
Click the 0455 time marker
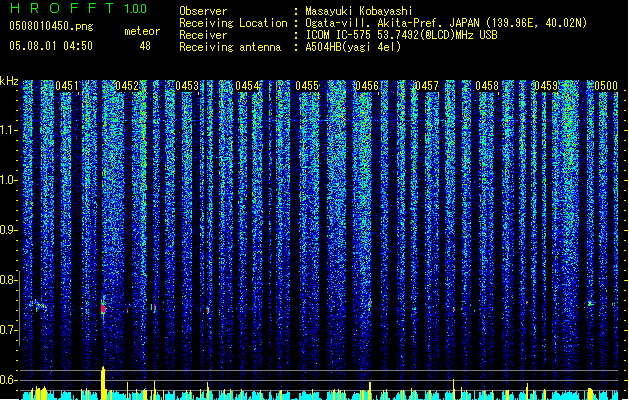tap(307, 86)
